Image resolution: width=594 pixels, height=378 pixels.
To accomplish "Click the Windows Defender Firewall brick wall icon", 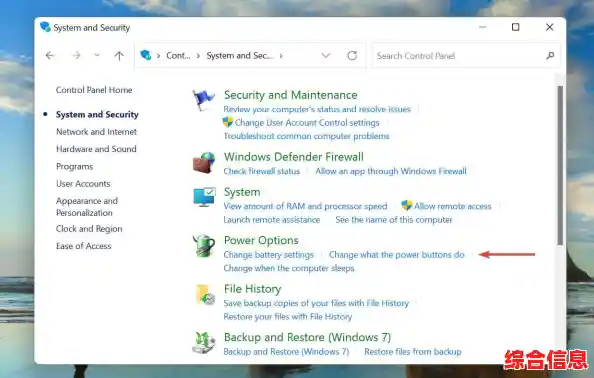I will 204,163.
